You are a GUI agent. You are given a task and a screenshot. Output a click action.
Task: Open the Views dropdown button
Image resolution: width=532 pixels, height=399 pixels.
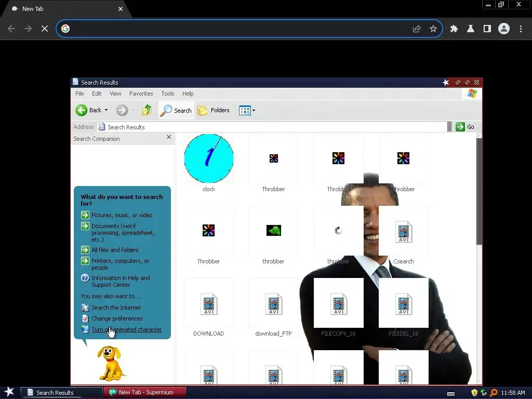coord(247,110)
